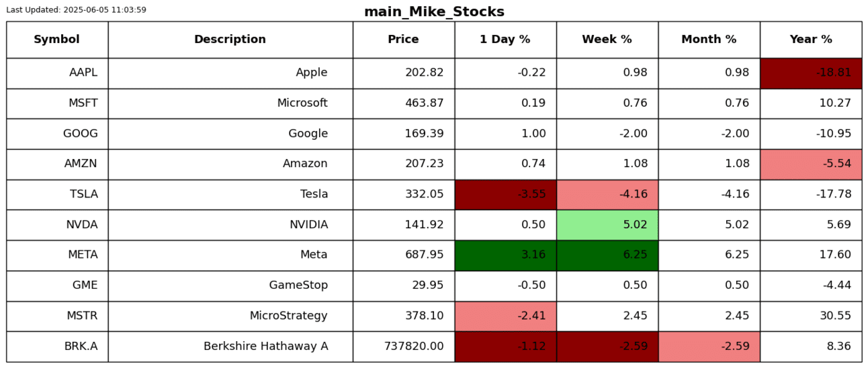Click the Last Updated timestamp text
868x368 pixels.
[x=76, y=10]
